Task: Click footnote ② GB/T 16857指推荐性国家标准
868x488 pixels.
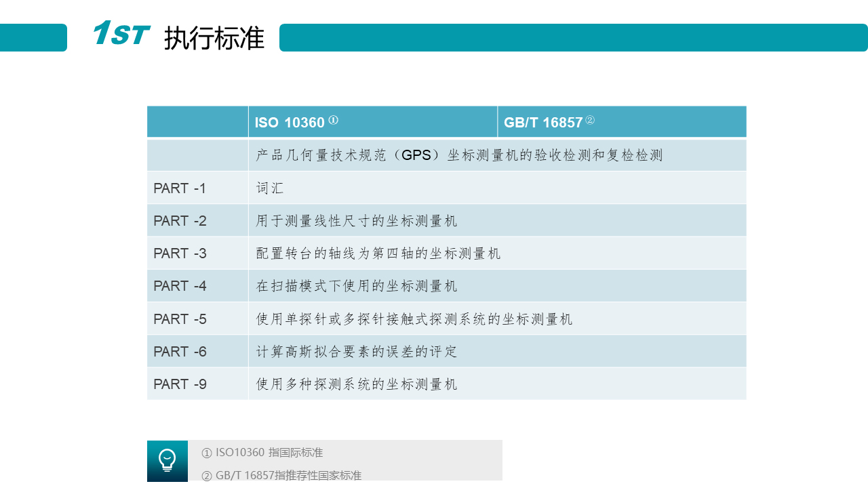Action: (x=281, y=475)
